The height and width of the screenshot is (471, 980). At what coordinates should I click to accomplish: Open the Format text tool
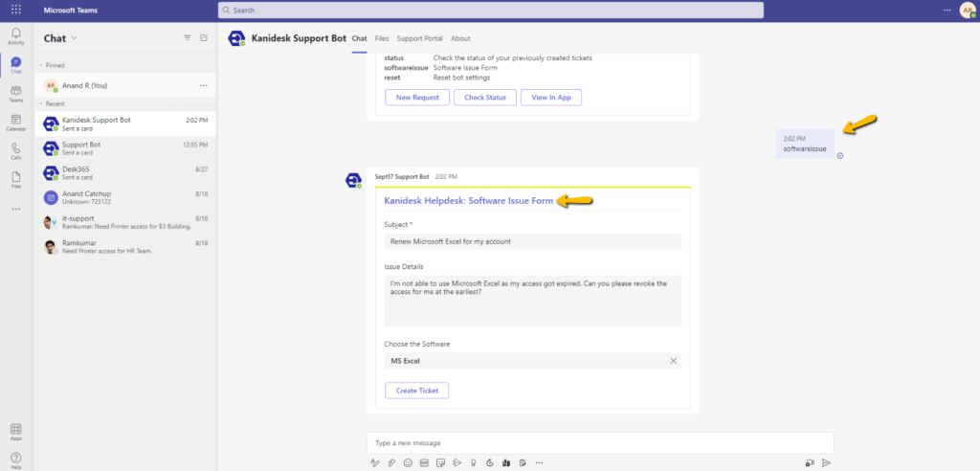pos(375,463)
